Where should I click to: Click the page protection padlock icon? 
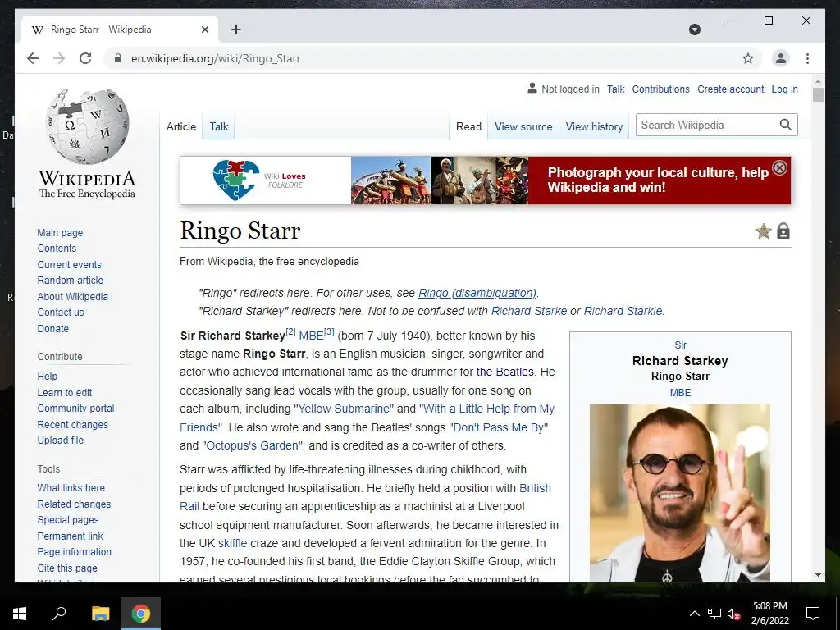tap(783, 231)
